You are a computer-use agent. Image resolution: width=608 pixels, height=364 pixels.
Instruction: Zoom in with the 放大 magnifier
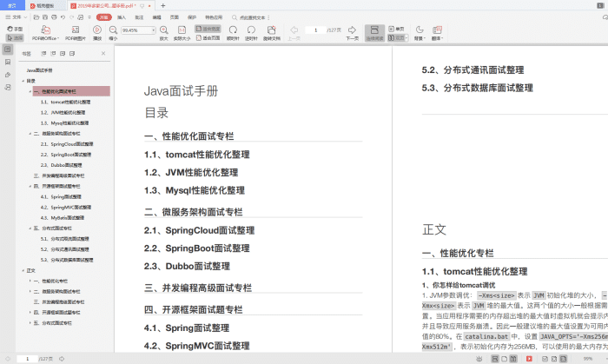click(163, 33)
